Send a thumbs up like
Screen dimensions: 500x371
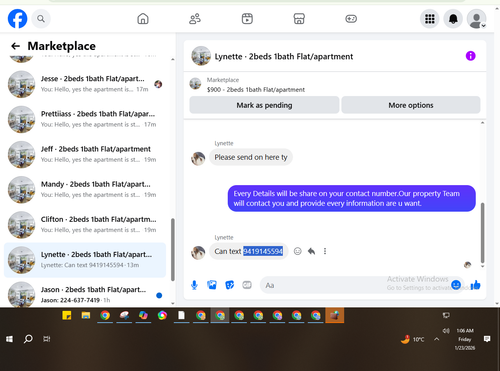coord(475,285)
